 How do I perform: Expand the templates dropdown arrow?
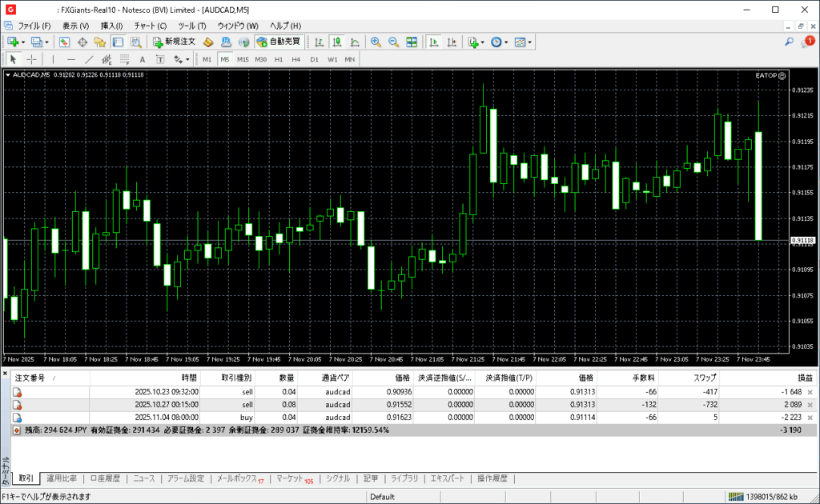(530, 42)
